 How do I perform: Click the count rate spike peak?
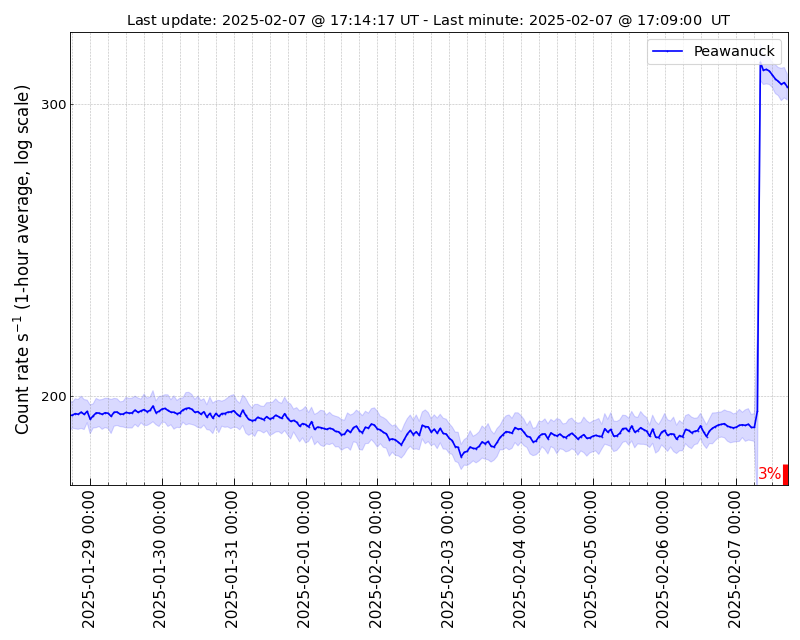click(x=761, y=66)
